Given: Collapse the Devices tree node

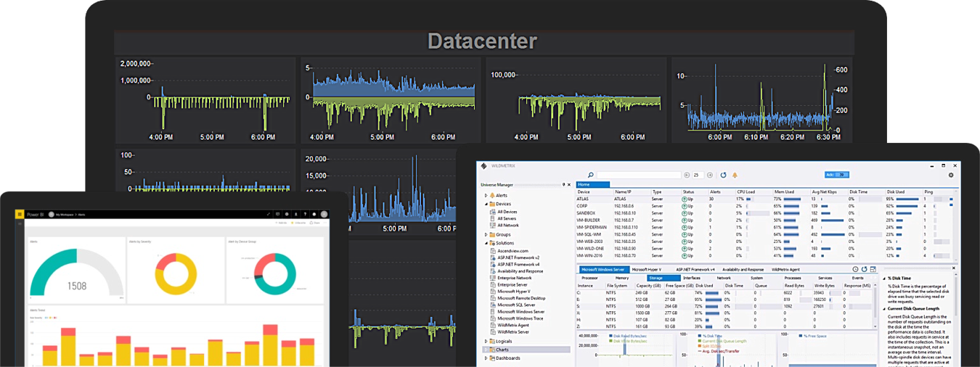Looking at the screenshot, I should (486, 204).
